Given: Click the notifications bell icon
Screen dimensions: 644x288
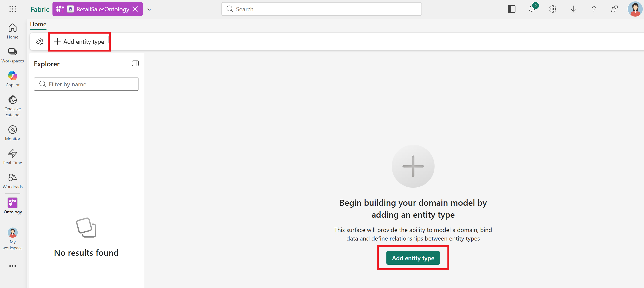Looking at the screenshot, I should (x=532, y=9).
